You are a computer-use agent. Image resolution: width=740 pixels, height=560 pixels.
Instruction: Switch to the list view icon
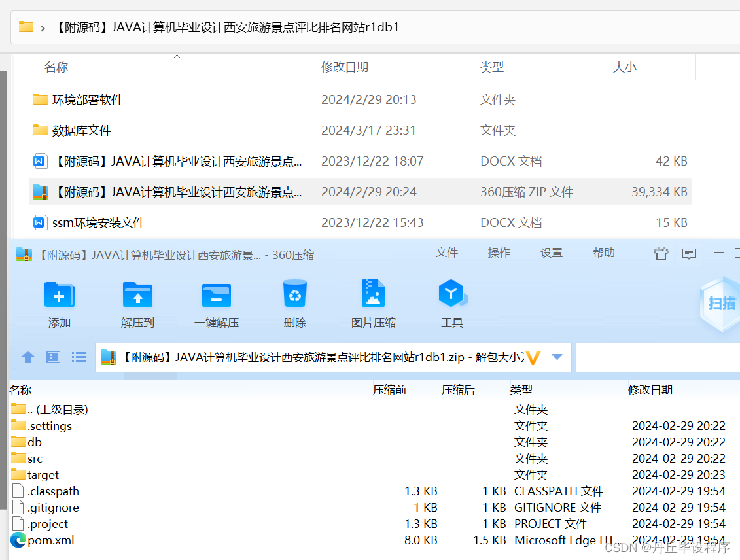[79, 357]
